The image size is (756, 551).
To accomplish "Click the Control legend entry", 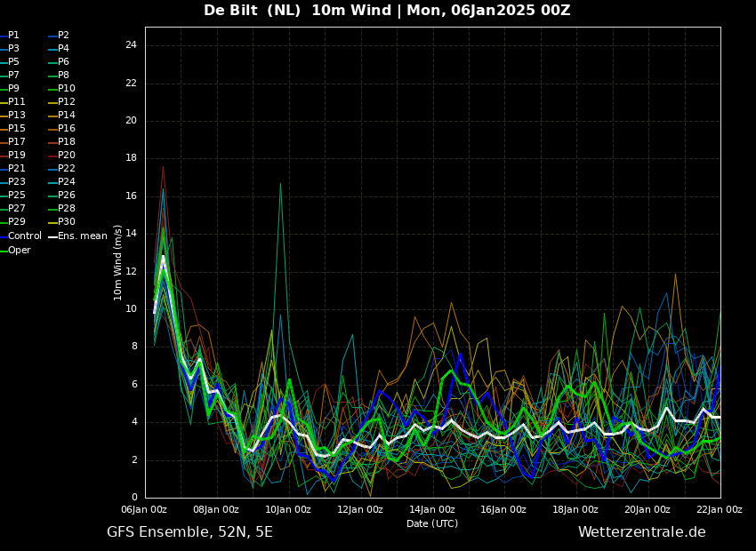I will 21,236.
